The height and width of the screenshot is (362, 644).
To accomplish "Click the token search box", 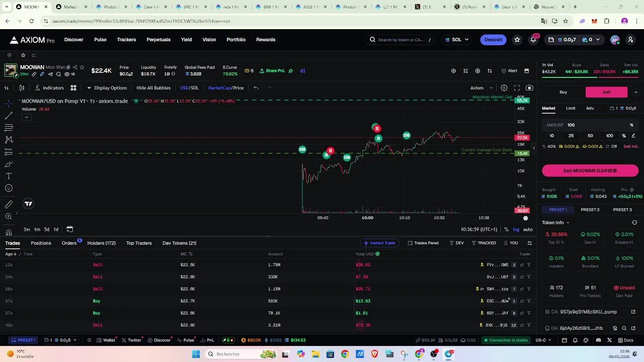I will [401, 40].
